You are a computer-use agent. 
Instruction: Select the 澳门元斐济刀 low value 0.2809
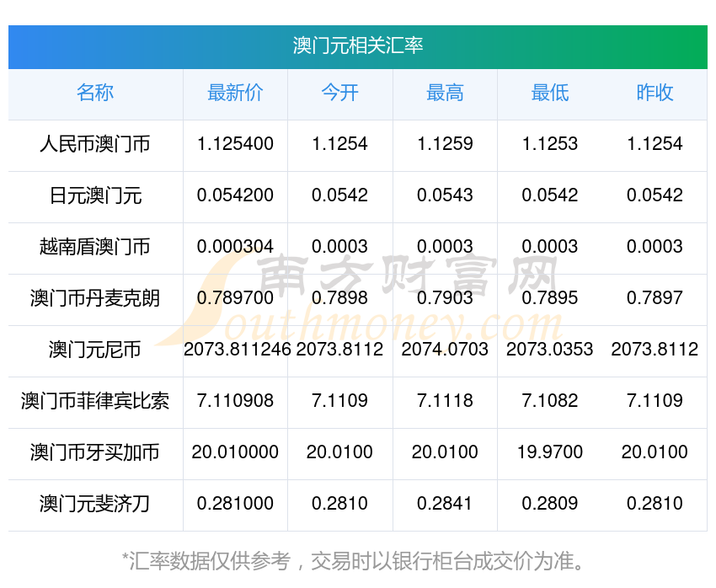550,504
